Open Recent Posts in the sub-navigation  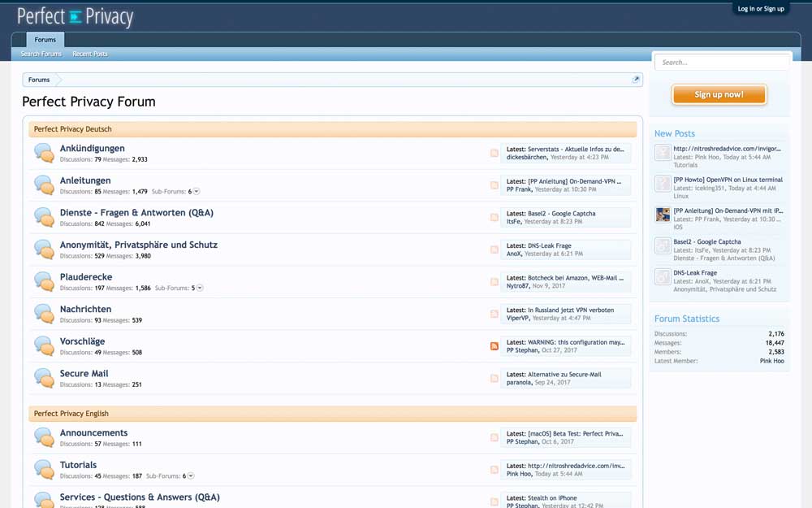point(90,54)
